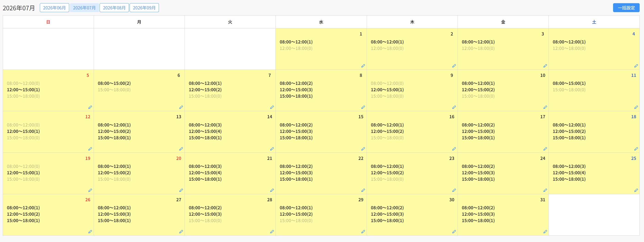Edit the July 12 time slots
This screenshot has height=242, width=644.
tap(90, 149)
